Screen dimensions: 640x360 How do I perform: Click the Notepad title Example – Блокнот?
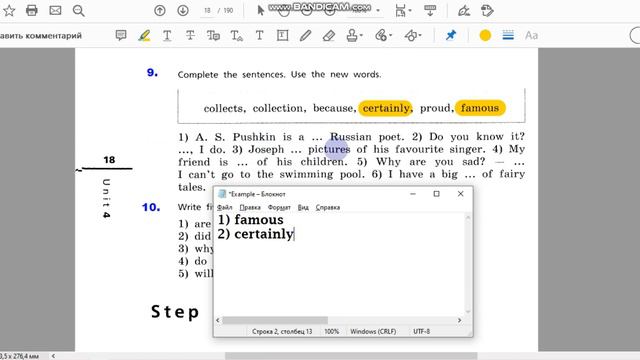coord(257,194)
